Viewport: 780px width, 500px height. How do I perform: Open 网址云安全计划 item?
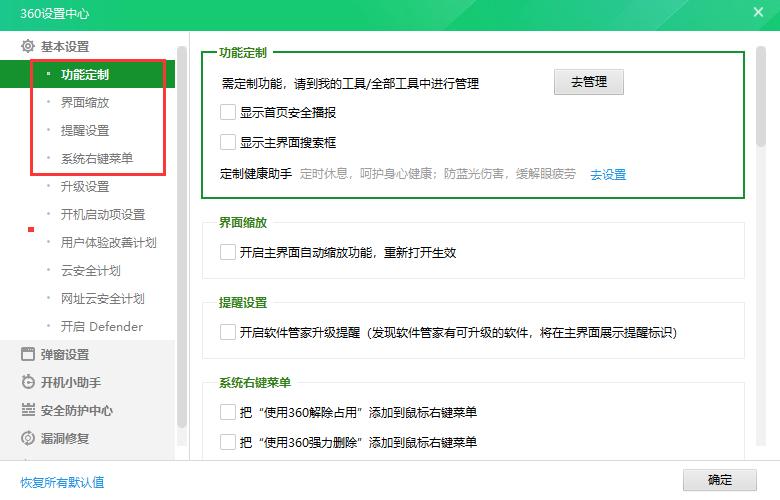tap(103, 299)
